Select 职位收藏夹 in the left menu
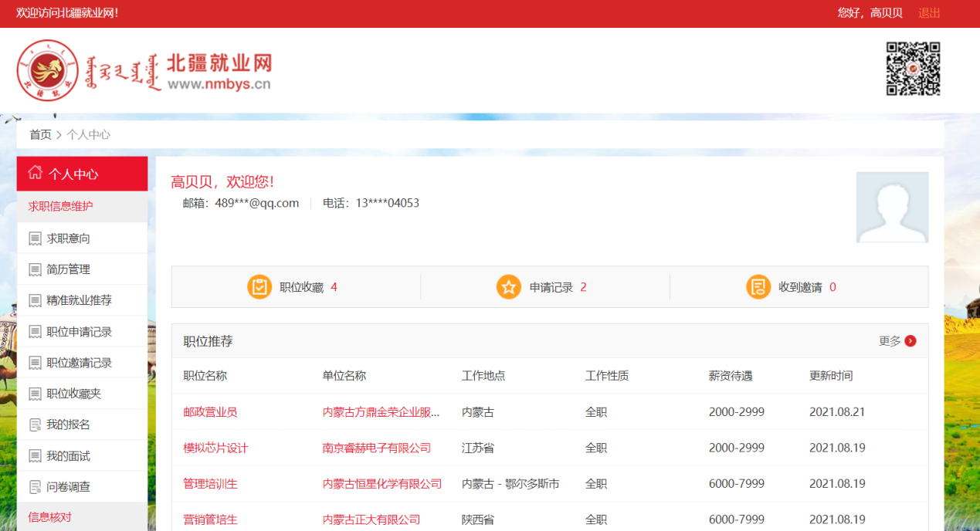The height and width of the screenshot is (531, 980). pyautogui.click(x=73, y=394)
